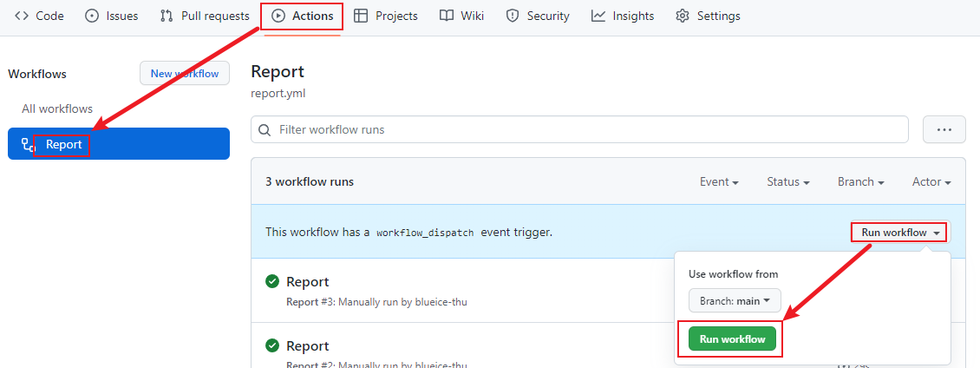Click the green Run workflow button

[732, 339]
